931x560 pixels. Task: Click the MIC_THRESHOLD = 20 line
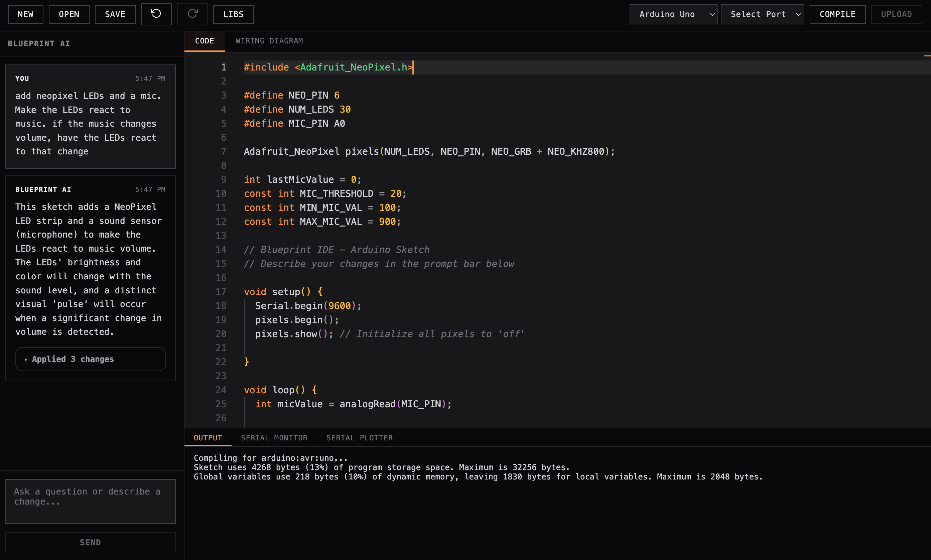(x=325, y=193)
